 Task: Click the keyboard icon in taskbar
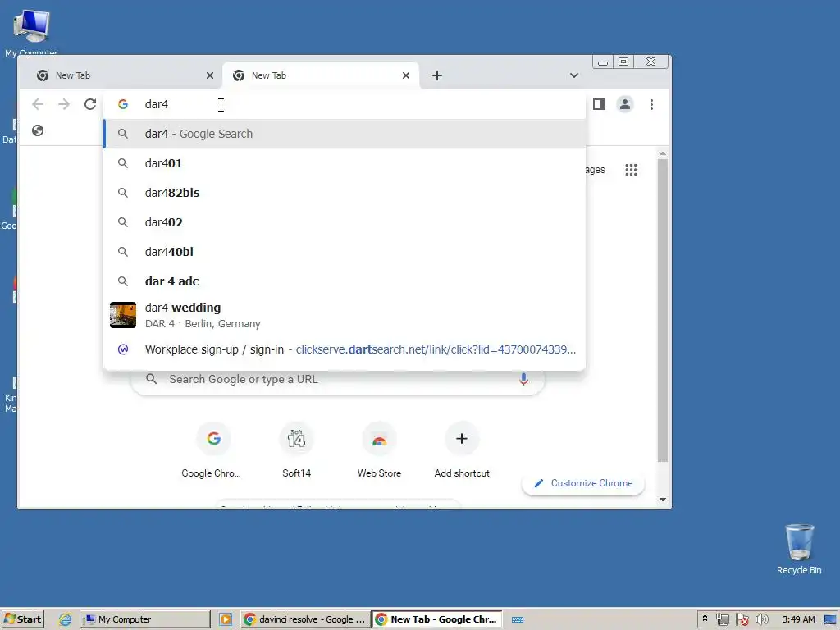517,619
